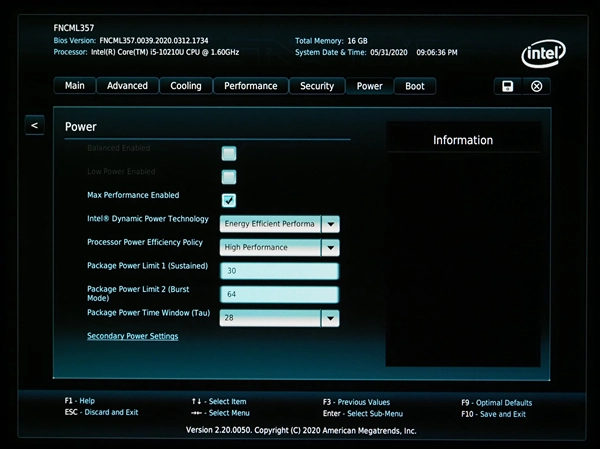Open Package Power Time Window dropdown arrow
The image size is (600, 449).
330,318
